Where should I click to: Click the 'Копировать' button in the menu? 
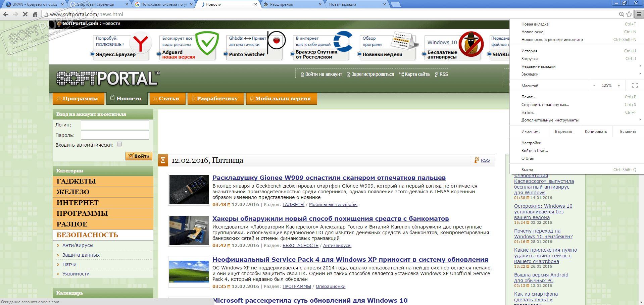coord(596,132)
